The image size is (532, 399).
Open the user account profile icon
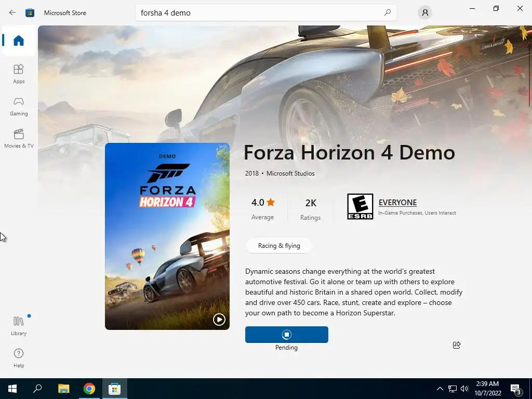(x=425, y=12)
